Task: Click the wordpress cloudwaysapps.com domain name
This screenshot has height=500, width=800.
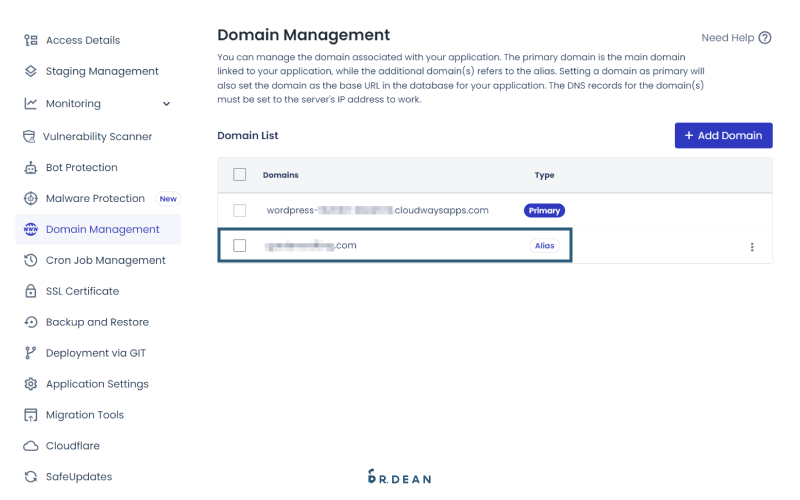Action: pyautogui.click(x=378, y=210)
